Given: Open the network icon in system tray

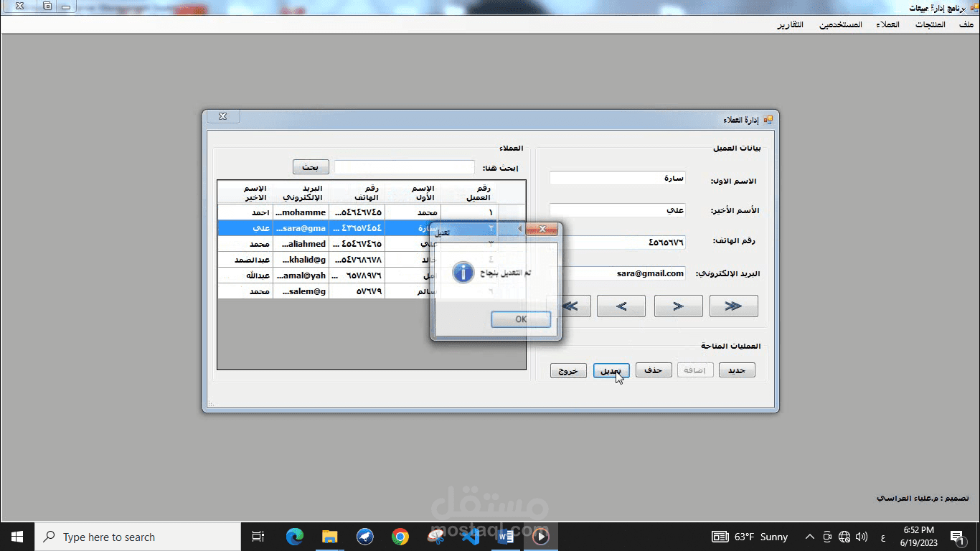Looking at the screenshot, I should click(x=844, y=537).
